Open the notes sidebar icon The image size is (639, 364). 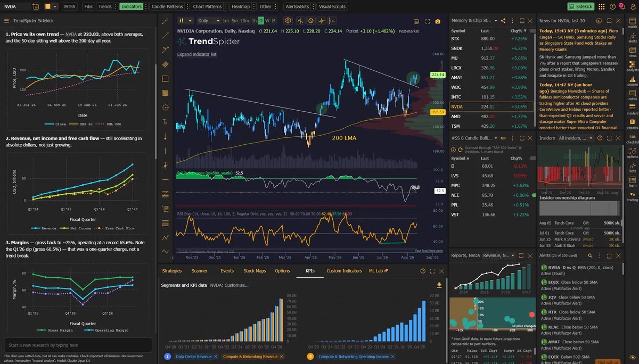tap(632, 94)
